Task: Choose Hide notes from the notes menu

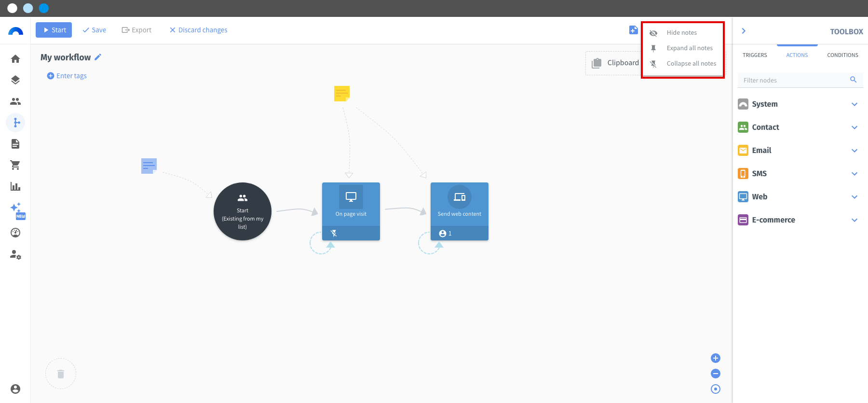Action: (x=683, y=33)
